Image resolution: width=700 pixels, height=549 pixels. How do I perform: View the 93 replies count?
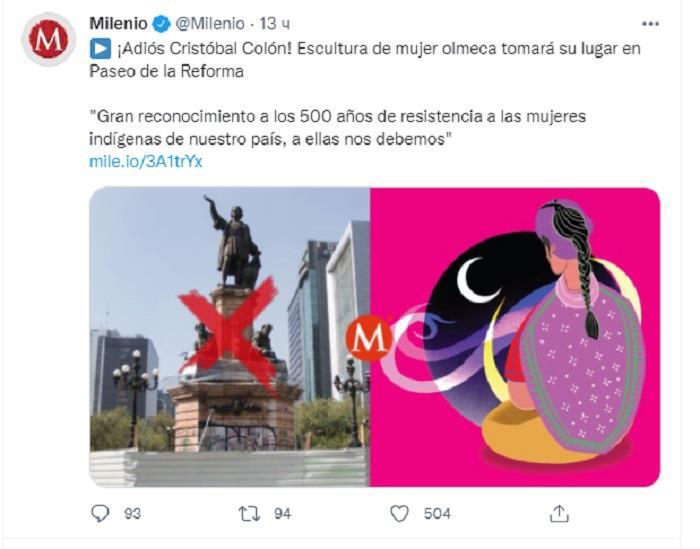[133, 514]
